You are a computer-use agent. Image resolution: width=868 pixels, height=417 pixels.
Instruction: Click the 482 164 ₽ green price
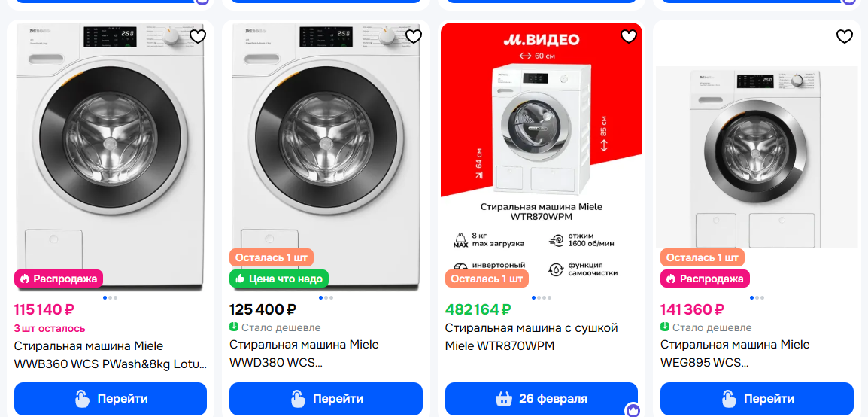pyautogui.click(x=478, y=309)
